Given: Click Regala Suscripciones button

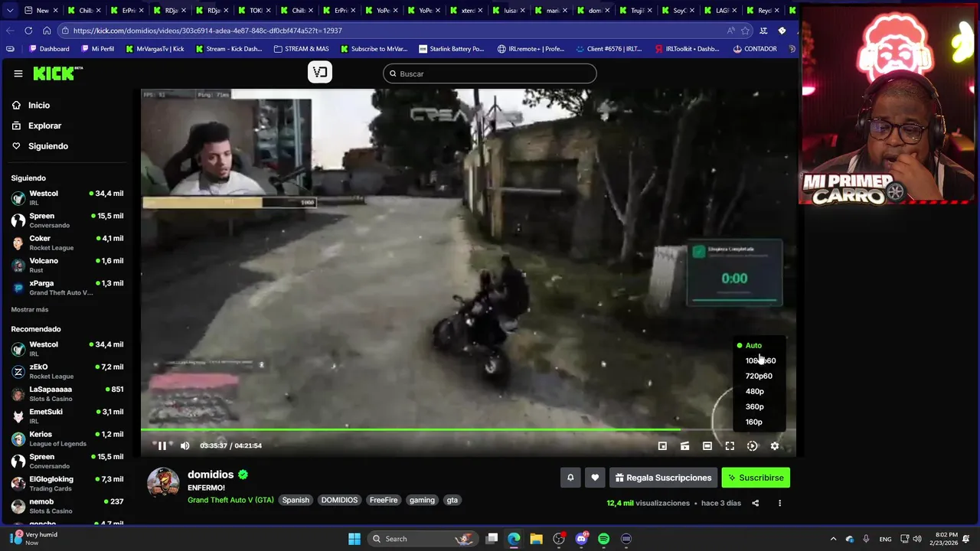Looking at the screenshot, I should click(663, 478).
